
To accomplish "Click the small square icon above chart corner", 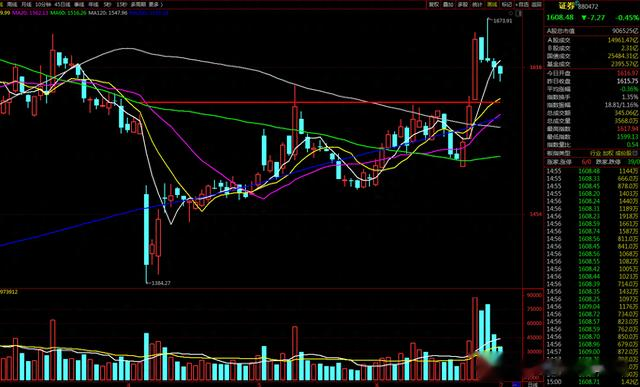I will tap(519, 13).
